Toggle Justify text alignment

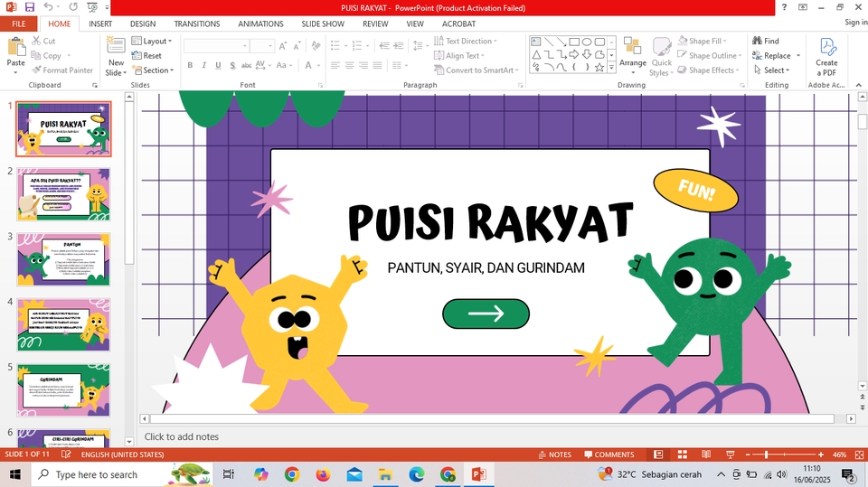coord(378,65)
